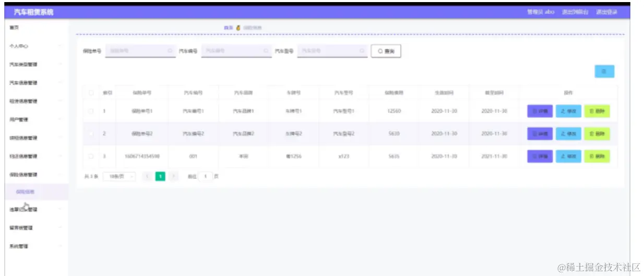Click the 5635 fee cell
The image size is (644, 276).
click(394, 156)
